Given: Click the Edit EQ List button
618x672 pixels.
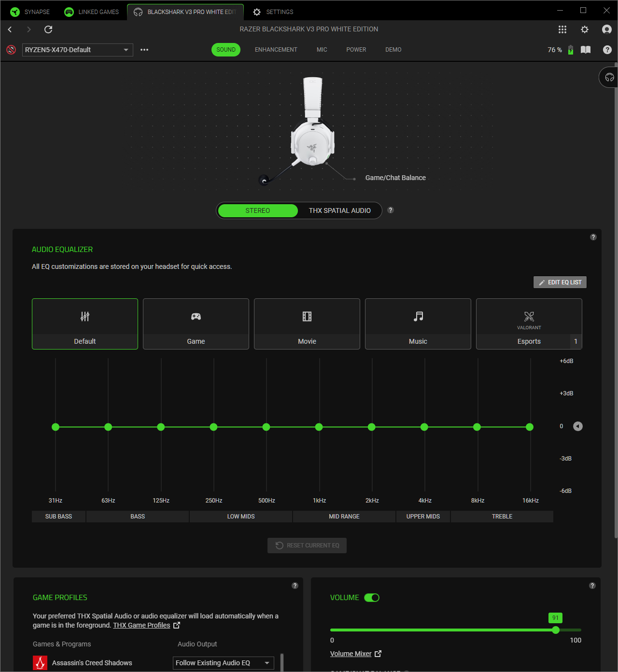Looking at the screenshot, I should click(x=560, y=282).
